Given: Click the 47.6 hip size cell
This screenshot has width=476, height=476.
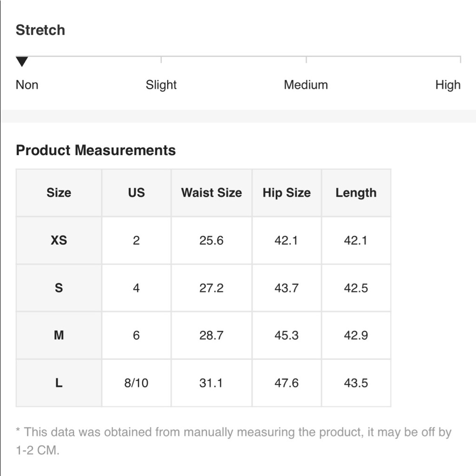Looking at the screenshot, I should (287, 383).
